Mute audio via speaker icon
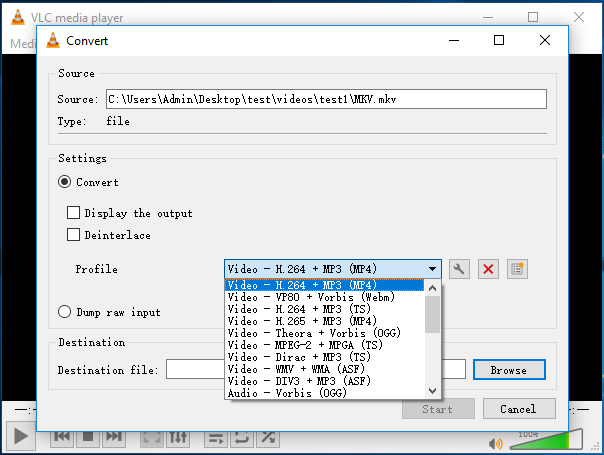Screen dimensions: 604x455 (495, 444)
